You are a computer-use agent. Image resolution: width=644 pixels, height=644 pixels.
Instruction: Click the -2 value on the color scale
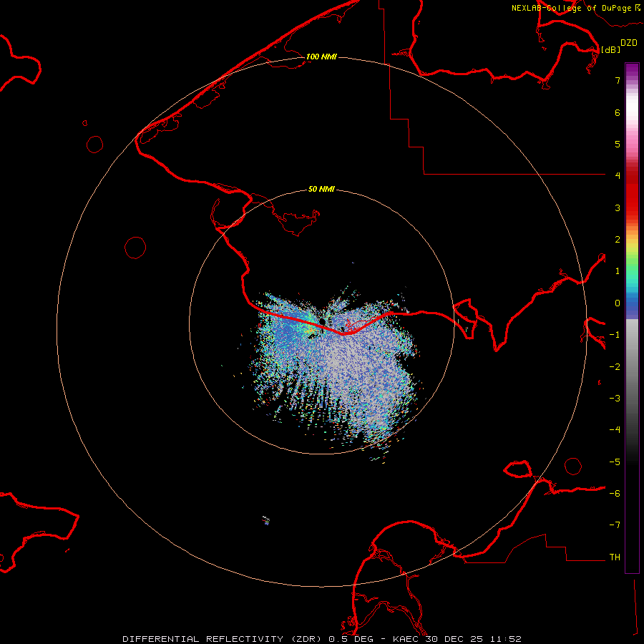pyautogui.click(x=615, y=367)
